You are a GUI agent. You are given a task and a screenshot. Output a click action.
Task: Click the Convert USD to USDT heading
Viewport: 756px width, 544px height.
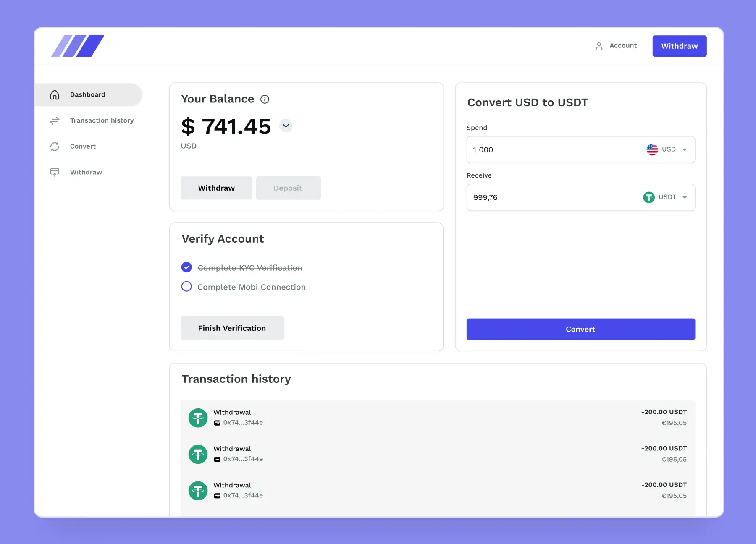[x=528, y=102]
